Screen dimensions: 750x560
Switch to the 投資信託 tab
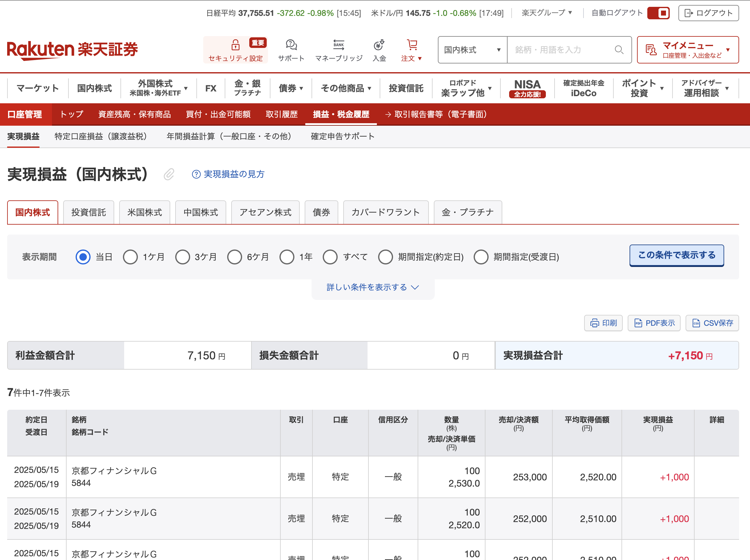click(x=88, y=212)
